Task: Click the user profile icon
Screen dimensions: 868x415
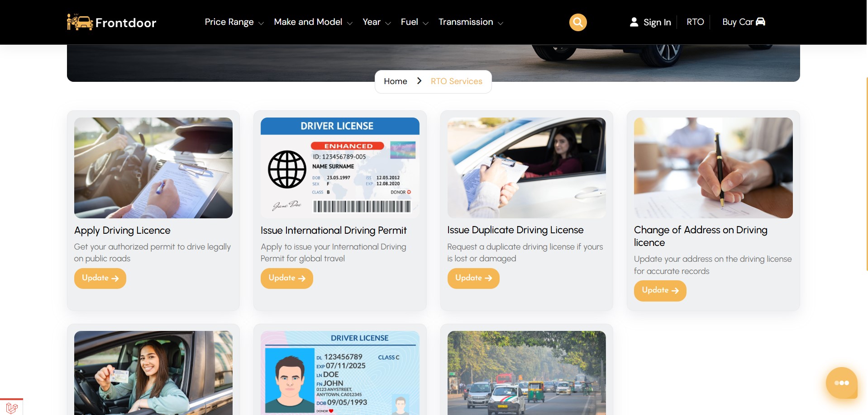Action: click(634, 22)
